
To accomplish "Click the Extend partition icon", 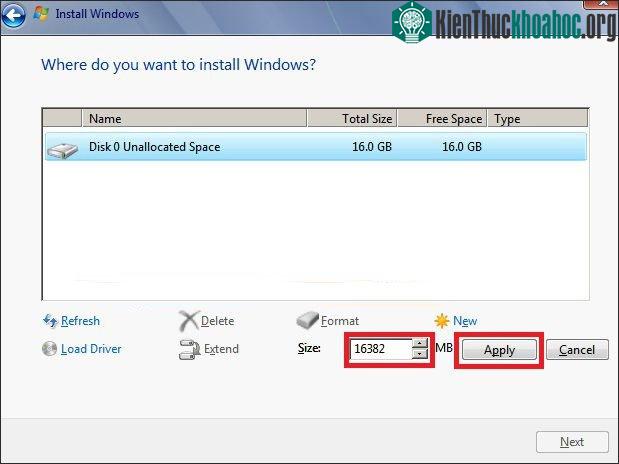I will pyautogui.click(x=189, y=349).
